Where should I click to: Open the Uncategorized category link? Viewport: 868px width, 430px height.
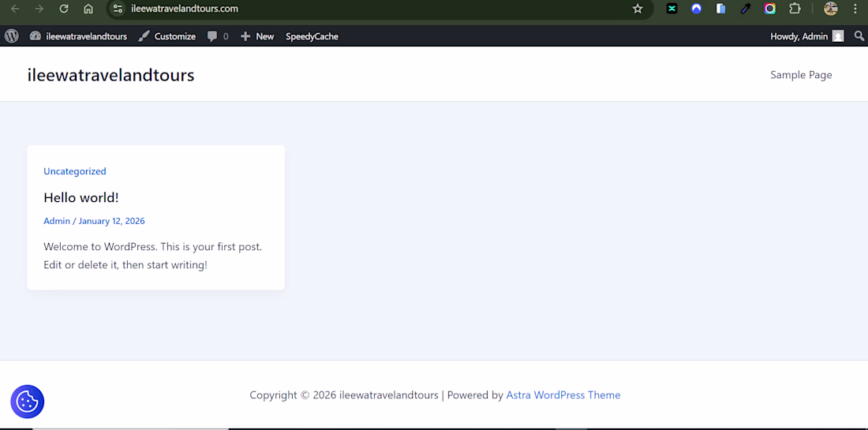[75, 171]
